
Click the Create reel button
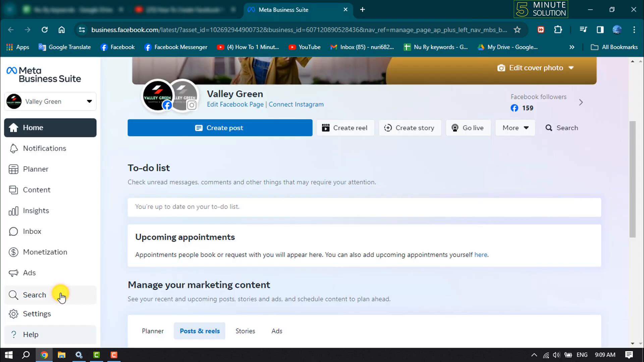tap(345, 128)
